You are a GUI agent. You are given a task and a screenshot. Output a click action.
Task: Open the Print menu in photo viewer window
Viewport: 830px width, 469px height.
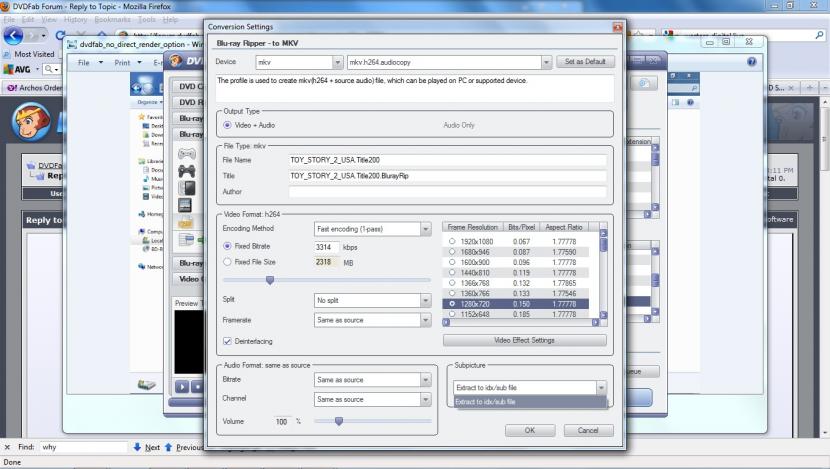tap(122, 62)
